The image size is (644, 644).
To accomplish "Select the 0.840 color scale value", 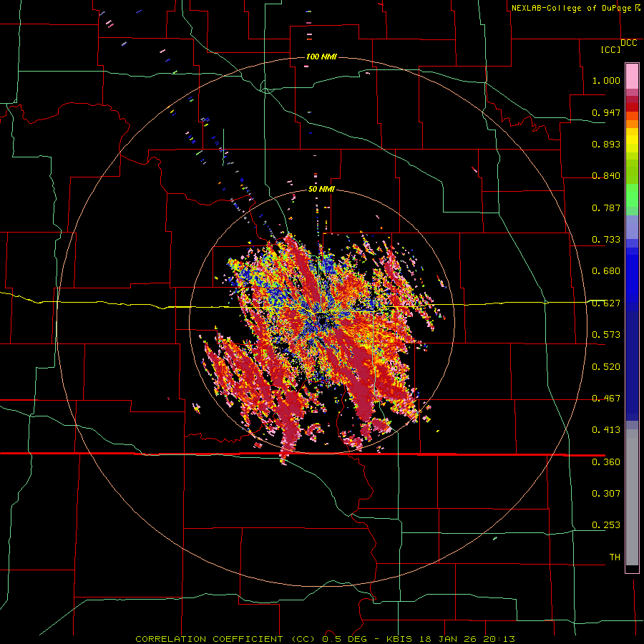I will coord(606,176).
